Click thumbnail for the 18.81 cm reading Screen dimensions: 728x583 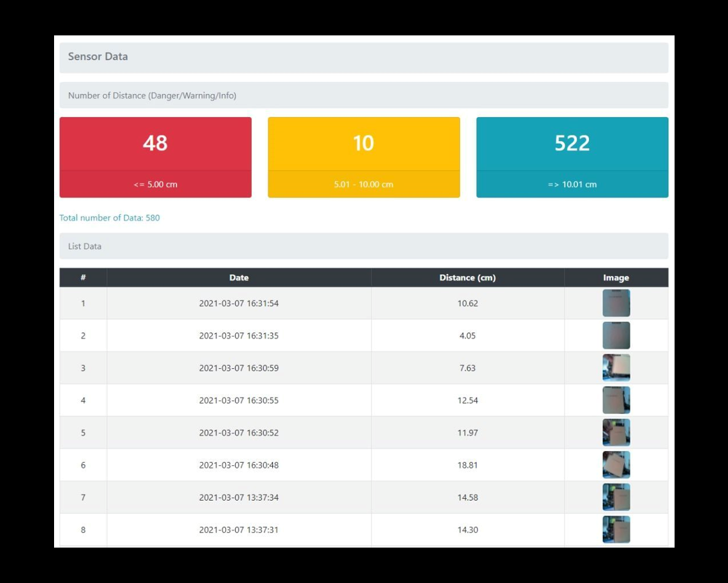click(x=616, y=465)
